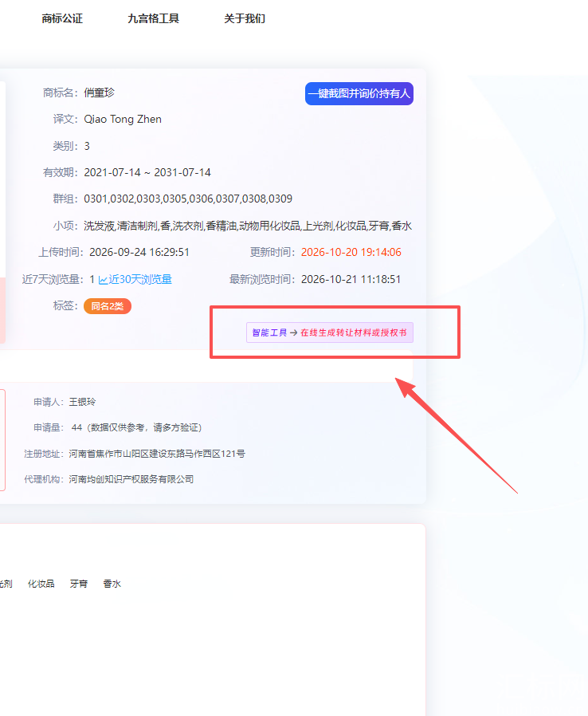Click red update time 2026-10-20 19:14:06
This screenshot has width=588, height=716.
coord(351,253)
